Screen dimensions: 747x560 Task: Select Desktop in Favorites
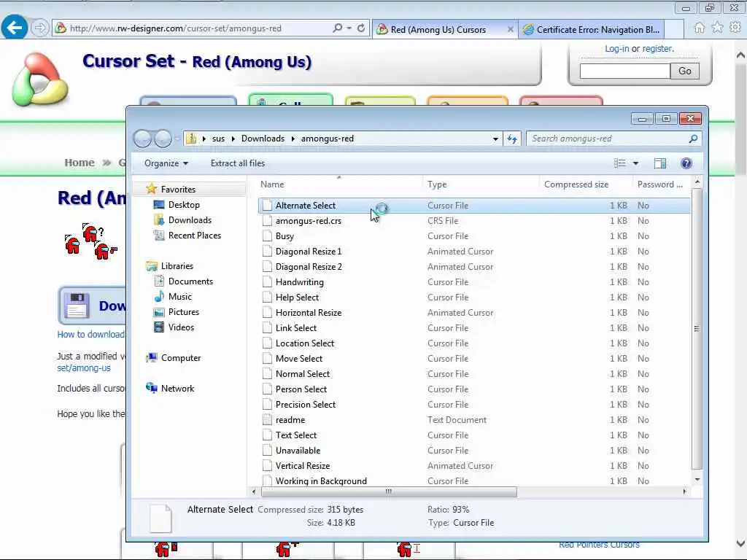tap(183, 205)
